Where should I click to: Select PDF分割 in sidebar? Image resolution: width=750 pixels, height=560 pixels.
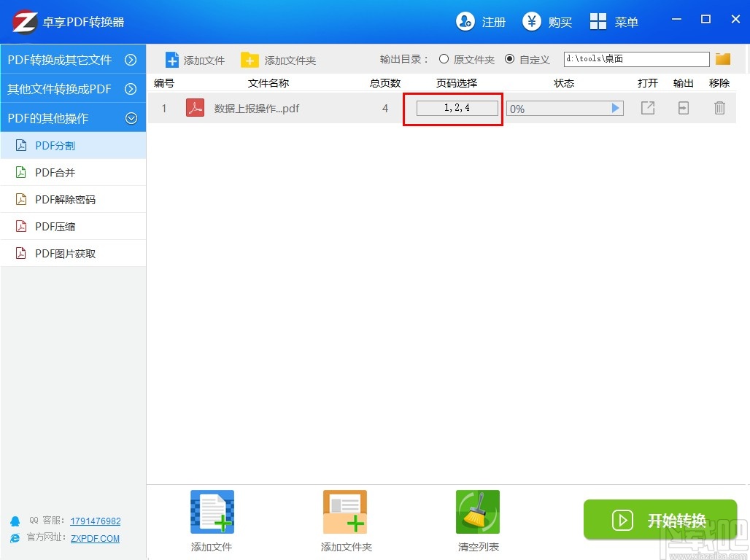tap(73, 145)
